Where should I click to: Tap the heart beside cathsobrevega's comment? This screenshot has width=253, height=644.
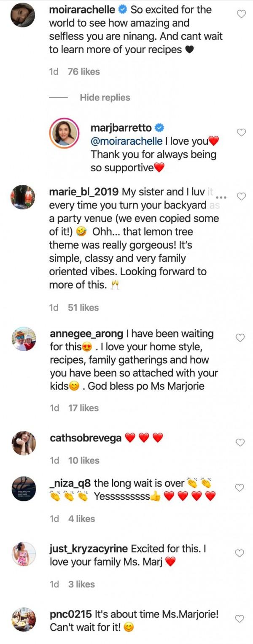240,442
